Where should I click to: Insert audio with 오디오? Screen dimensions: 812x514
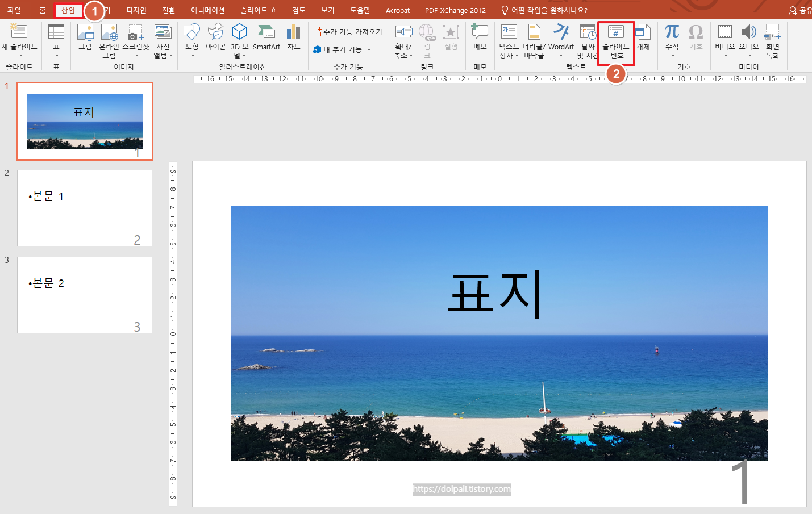point(749,41)
